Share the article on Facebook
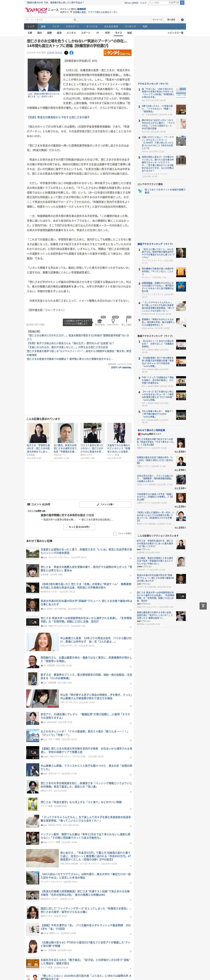 [71, 53]
